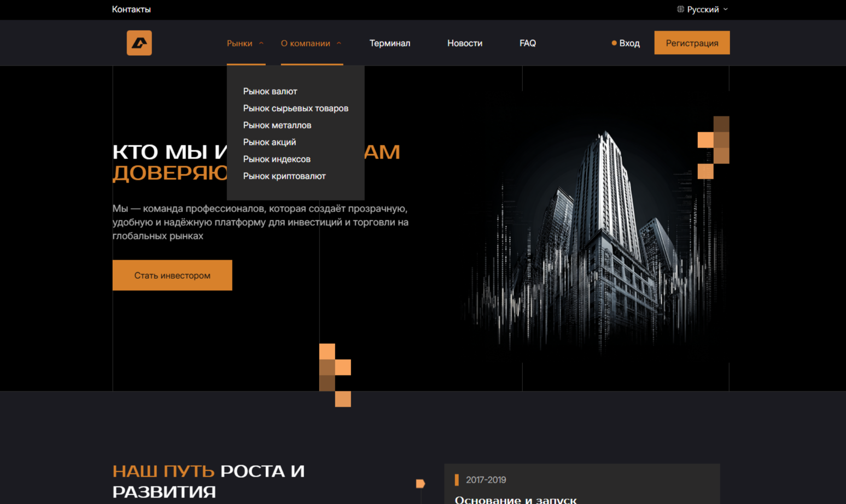The height and width of the screenshot is (504, 846).
Task: Collapse the Рынки menu chevron
Action: 261,43
